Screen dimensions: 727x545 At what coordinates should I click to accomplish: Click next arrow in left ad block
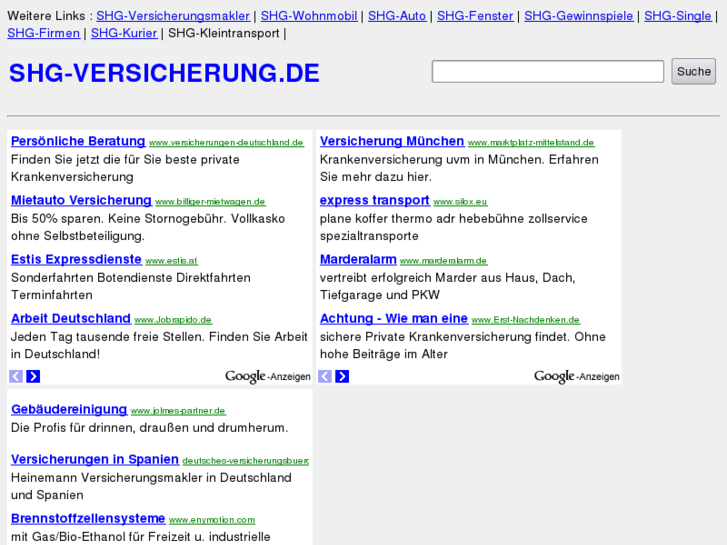click(x=33, y=376)
